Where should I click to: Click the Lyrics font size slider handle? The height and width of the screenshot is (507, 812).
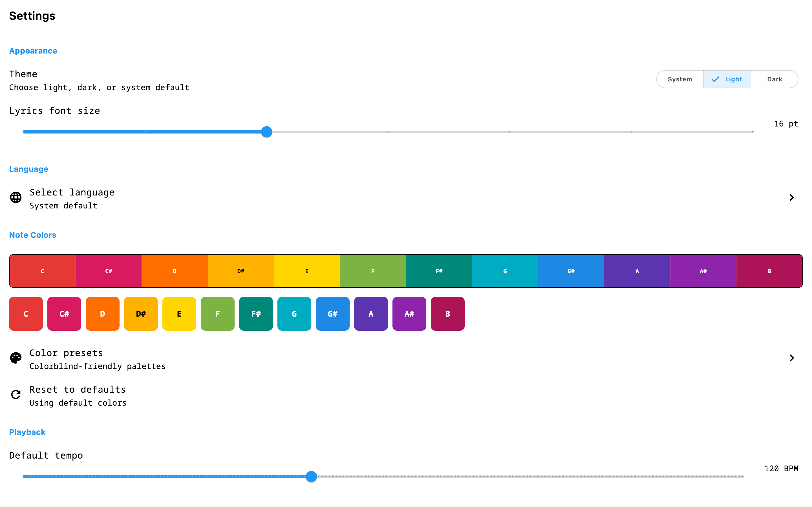pyautogui.click(x=267, y=132)
